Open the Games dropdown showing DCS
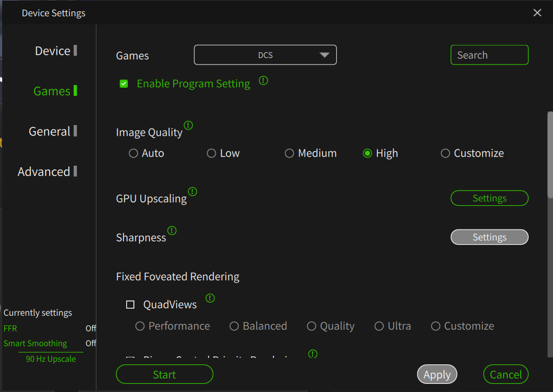Image resolution: width=553 pixels, height=392 pixels. tap(265, 55)
